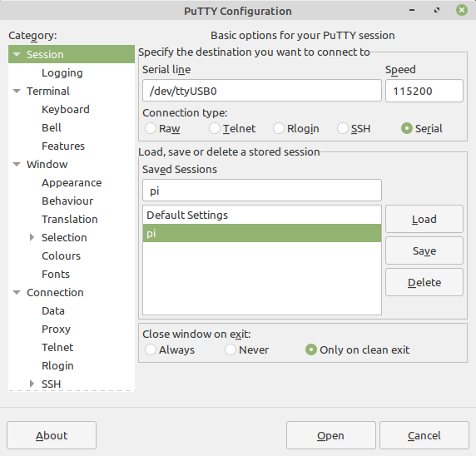
Task: Open the Session category
Action: [x=45, y=55]
